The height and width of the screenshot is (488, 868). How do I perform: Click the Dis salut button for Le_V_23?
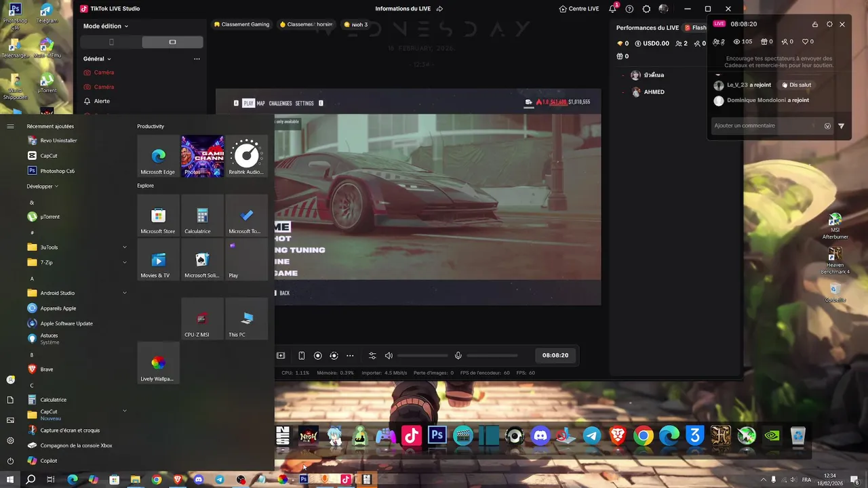point(796,85)
